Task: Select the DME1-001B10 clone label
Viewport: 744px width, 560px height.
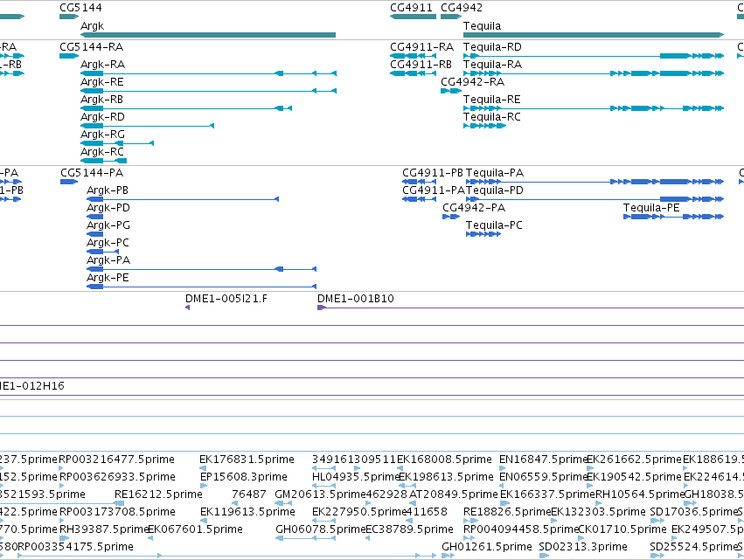Action: [356, 299]
